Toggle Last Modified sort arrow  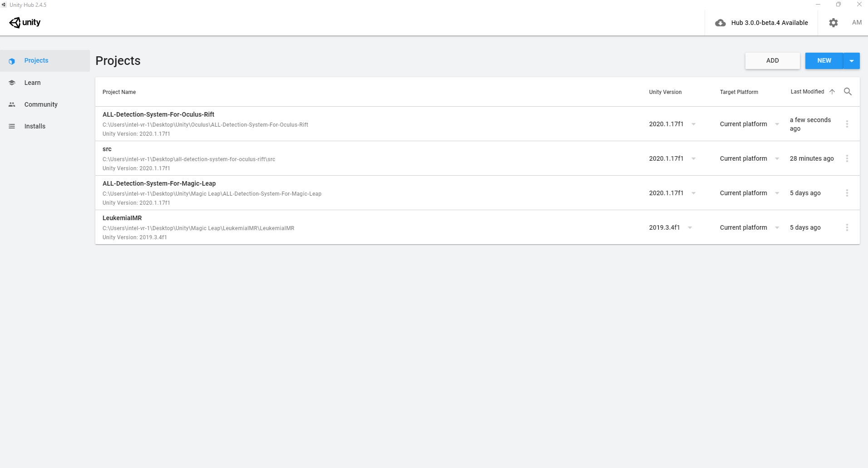(x=832, y=92)
